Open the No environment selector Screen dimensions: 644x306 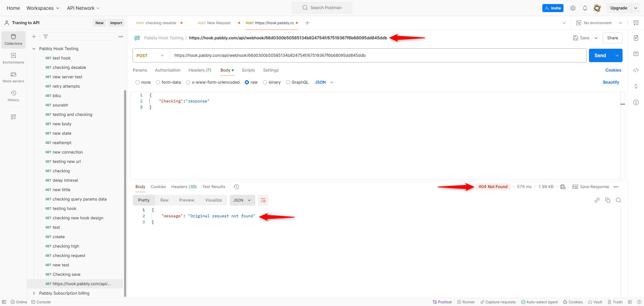(599, 23)
